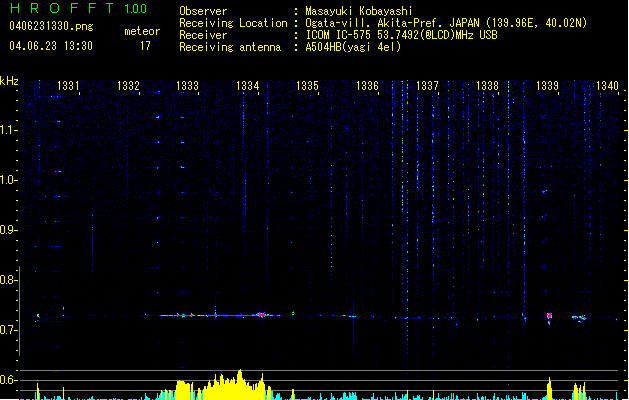629x400 pixels.
Task: Select the 1331 time marker
Action: 69,87
